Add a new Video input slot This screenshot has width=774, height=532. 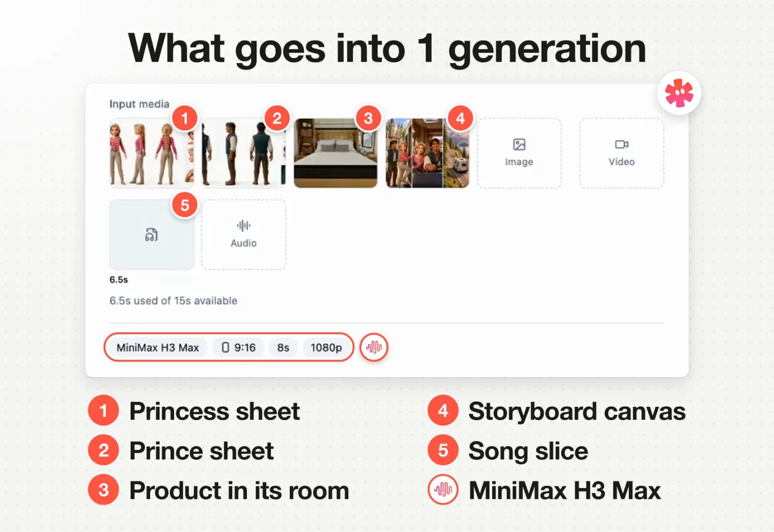tap(621, 153)
